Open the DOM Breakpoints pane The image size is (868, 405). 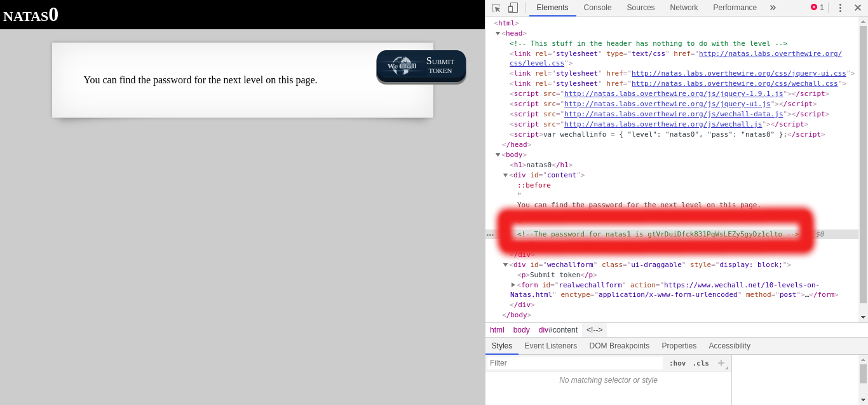[x=620, y=346]
